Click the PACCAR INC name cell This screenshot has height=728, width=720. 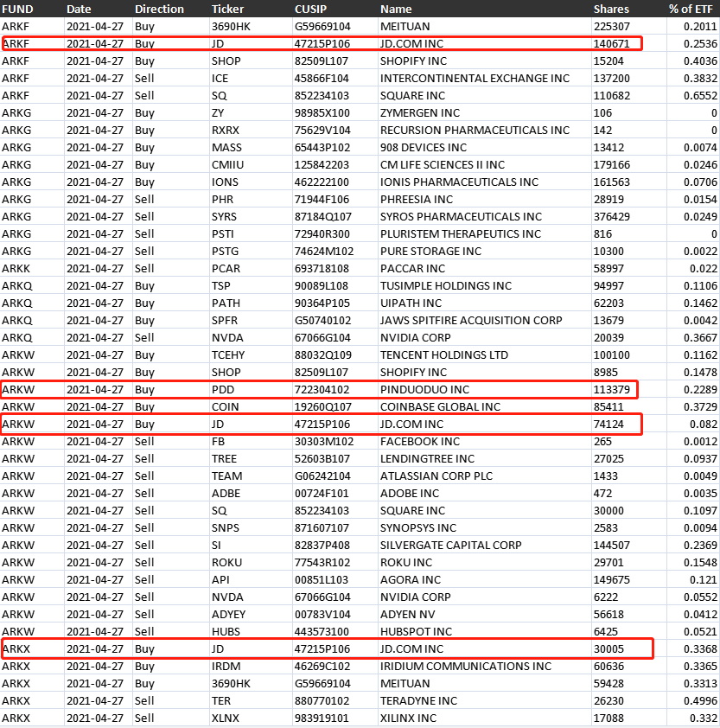[x=412, y=268]
